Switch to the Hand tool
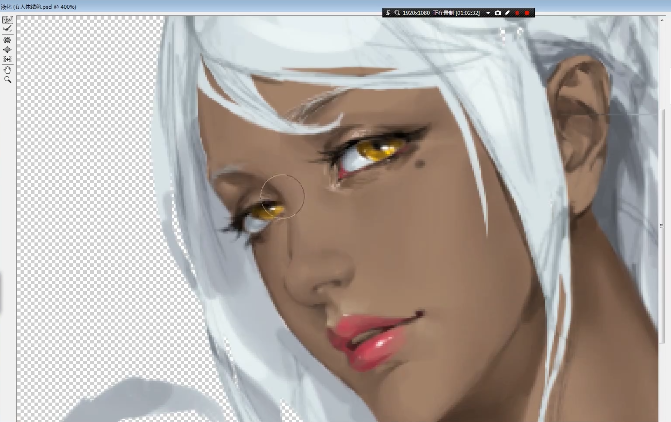The image size is (671, 422). [x=7, y=69]
